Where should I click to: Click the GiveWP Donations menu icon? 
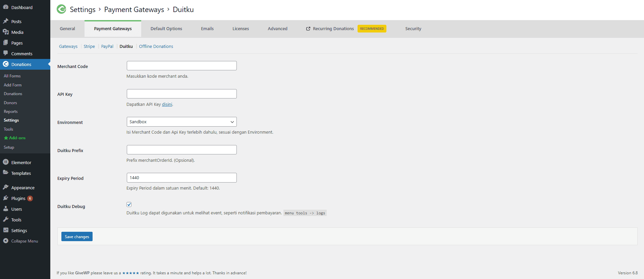[6, 64]
